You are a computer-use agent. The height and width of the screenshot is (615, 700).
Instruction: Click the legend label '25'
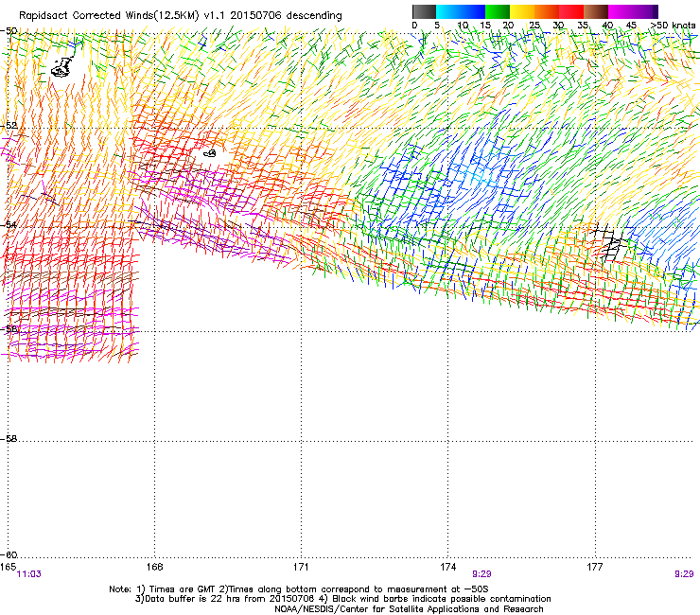pyautogui.click(x=534, y=26)
